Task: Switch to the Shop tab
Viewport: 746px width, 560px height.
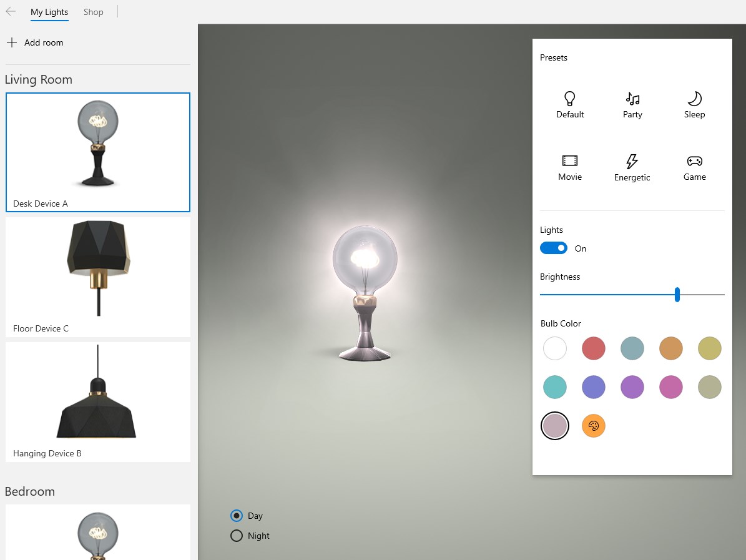Action: (93, 12)
